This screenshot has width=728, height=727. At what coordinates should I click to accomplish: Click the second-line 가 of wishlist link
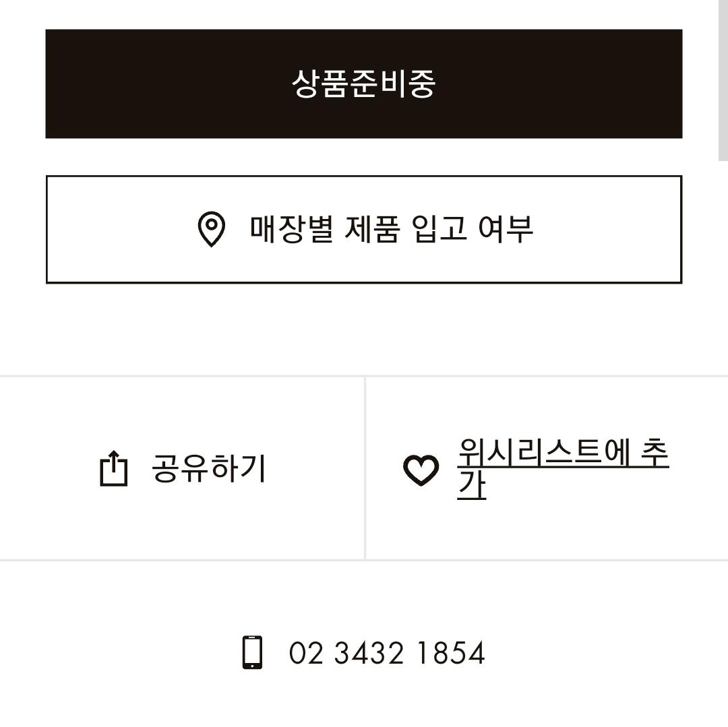471,485
